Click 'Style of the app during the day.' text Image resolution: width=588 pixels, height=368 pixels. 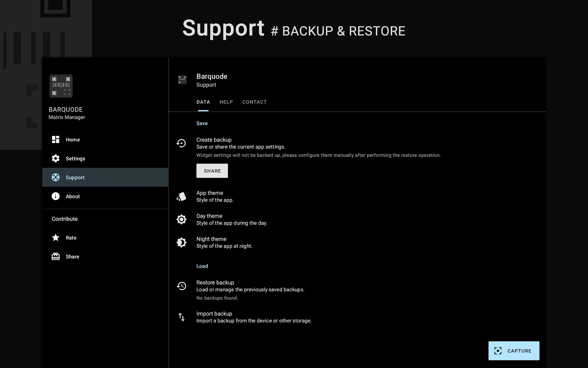(232, 223)
